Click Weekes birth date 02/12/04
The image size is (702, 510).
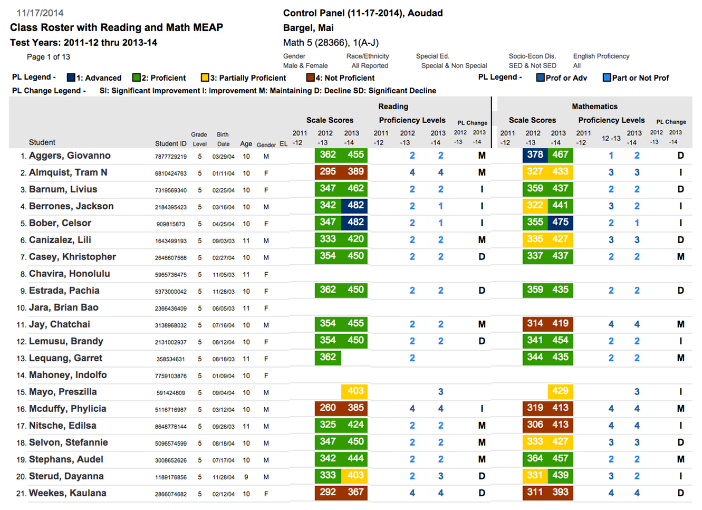[x=223, y=494]
